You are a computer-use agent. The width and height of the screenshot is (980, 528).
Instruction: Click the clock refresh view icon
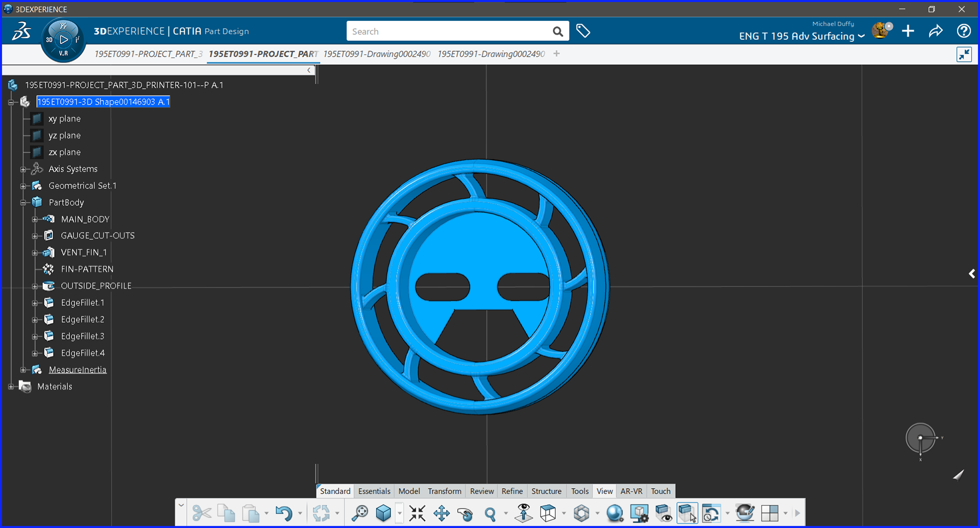(x=712, y=513)
